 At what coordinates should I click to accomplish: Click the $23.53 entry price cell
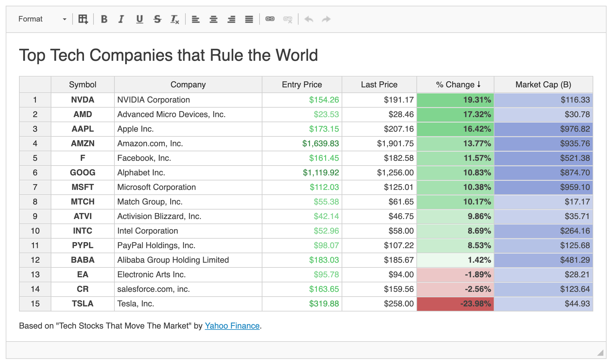pyautogui.click(x=302, y=114)
